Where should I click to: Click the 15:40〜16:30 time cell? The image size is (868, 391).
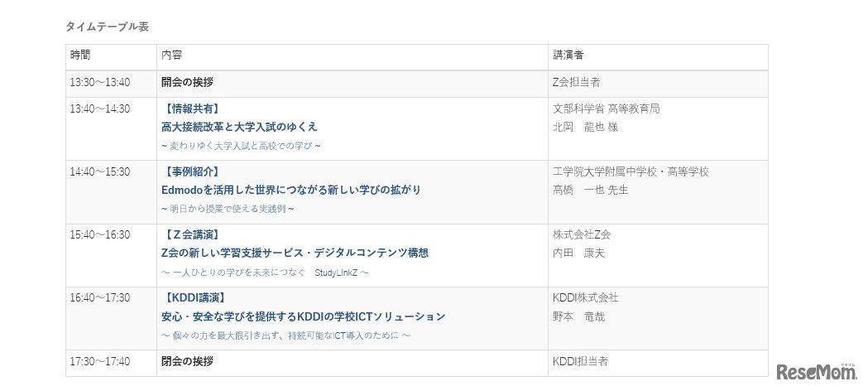pos(100,234)
